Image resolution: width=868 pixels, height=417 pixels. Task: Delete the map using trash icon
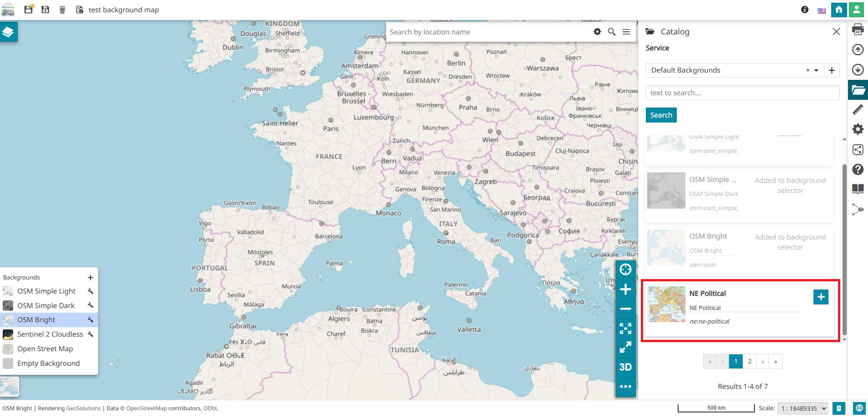(62, 10)
